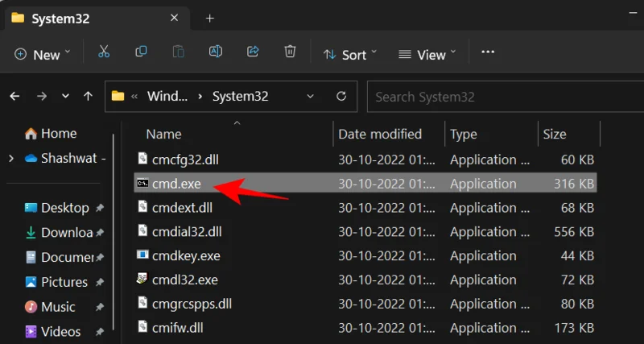Click cmdkey.exe file icon

(142, 255)
